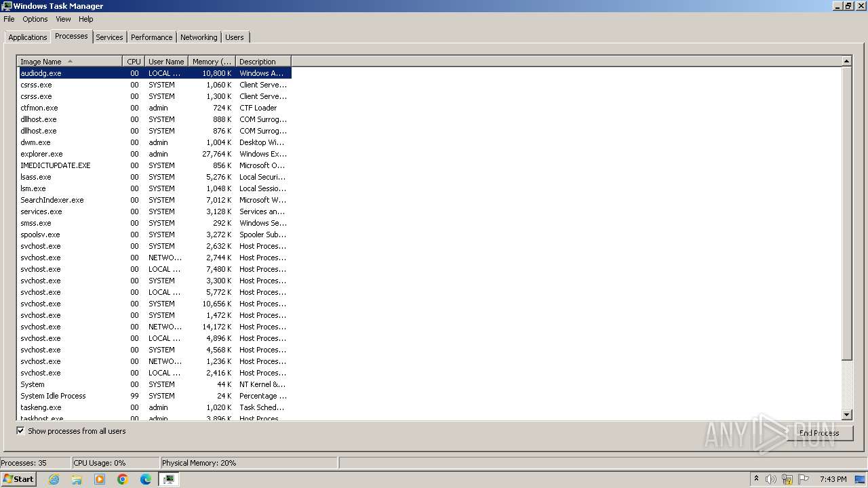Show hidden tray icons arrow
868x488 pixels.
point(756,479)
